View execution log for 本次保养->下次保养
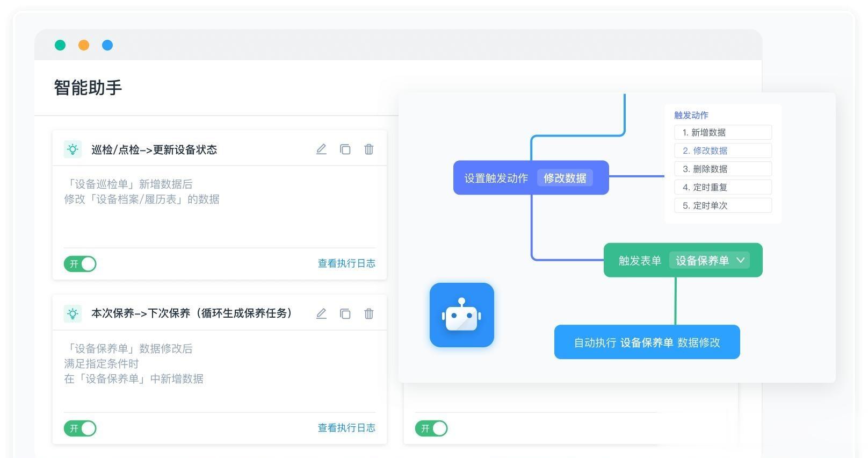The image size is (868, 458). (346, 428)
